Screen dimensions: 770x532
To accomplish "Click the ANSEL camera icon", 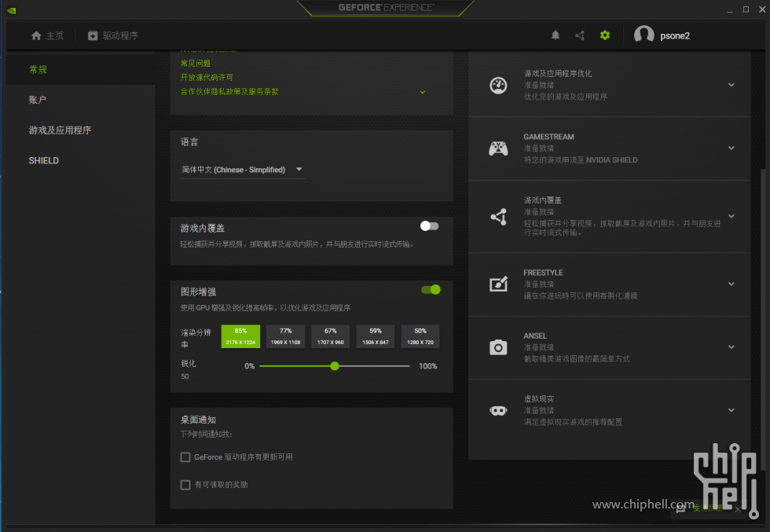I will [498, 347].
